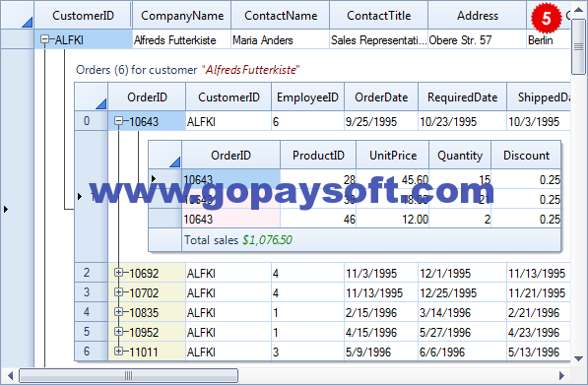Select the unit price cell '12.00'
588x385 pixels.
coord(393,219)
